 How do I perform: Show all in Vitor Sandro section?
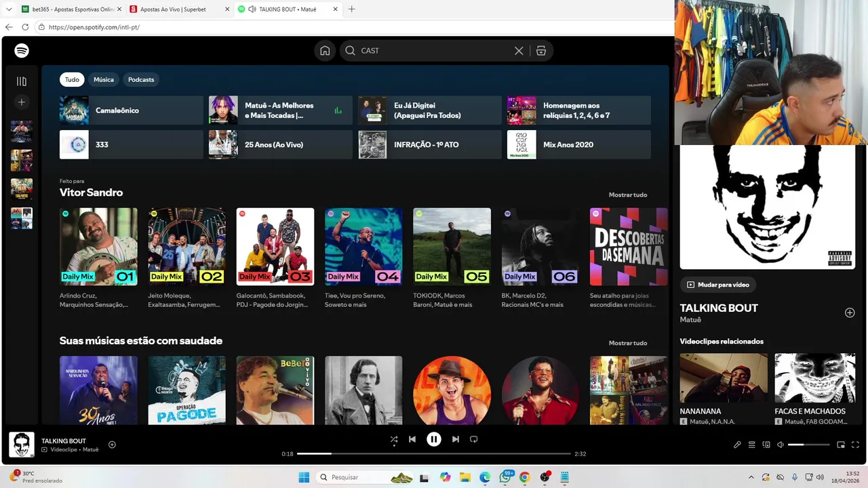coord(628,195)
